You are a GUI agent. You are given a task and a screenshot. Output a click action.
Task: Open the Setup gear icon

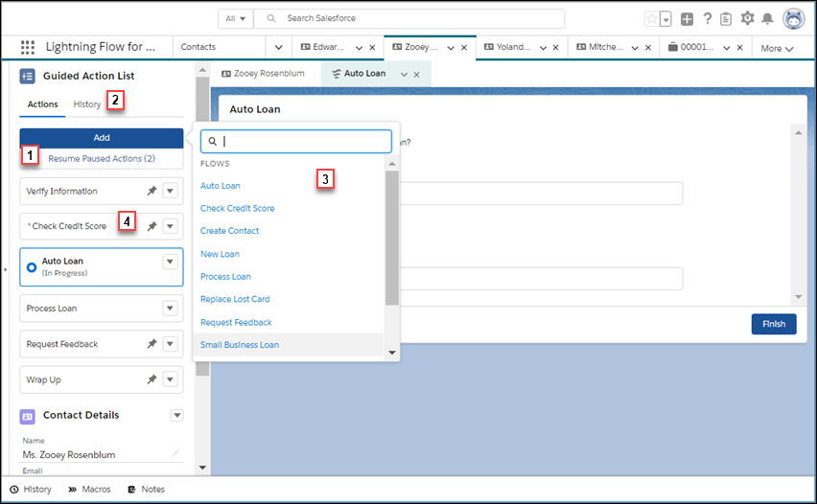[x=747, y=18]
